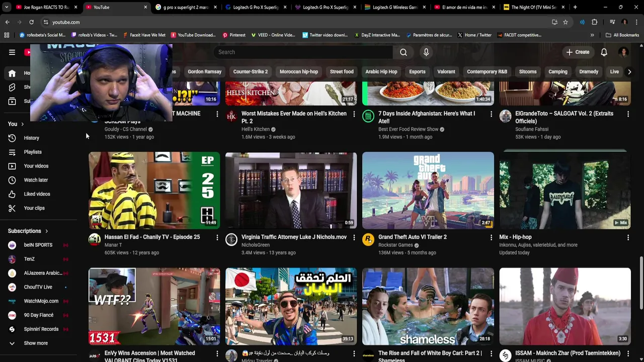Open Pinterest bookmark

click(234, 35)
